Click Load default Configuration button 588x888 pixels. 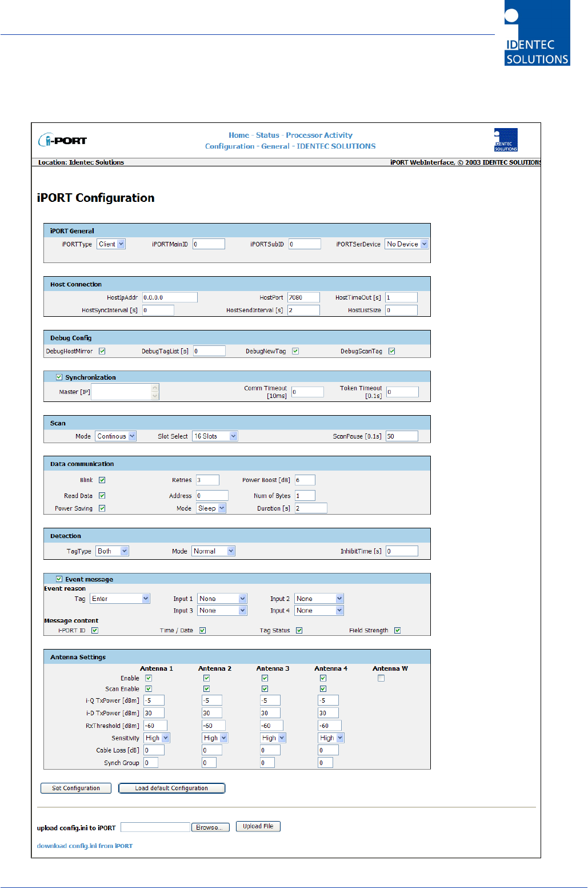pyautogui.click(x=171, y=788)
